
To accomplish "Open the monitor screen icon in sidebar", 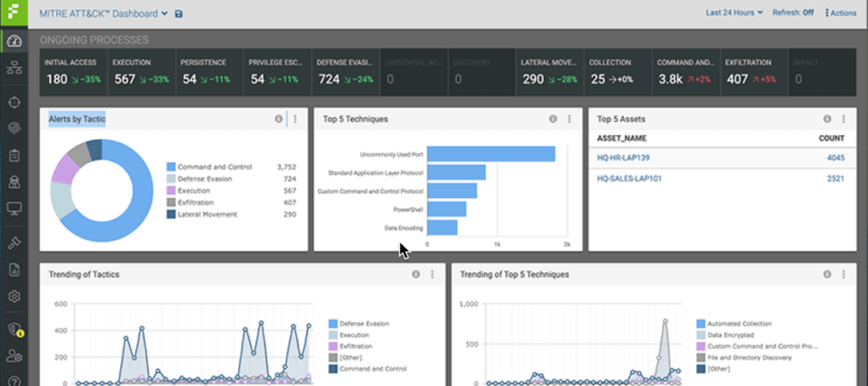I will [14, 208].
